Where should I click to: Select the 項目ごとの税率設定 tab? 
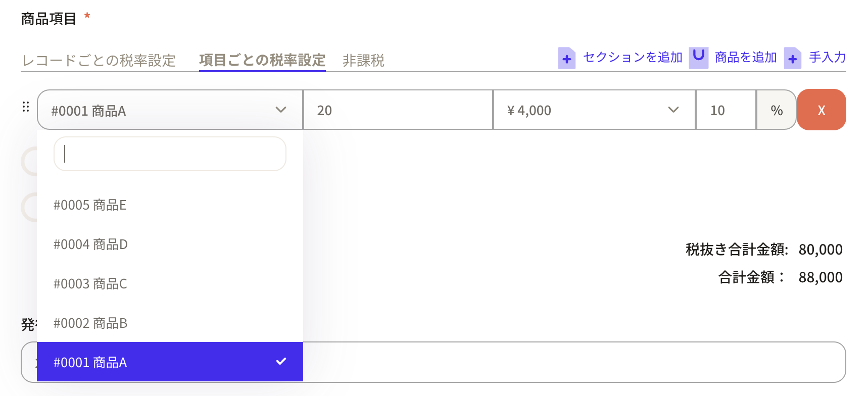tap(262, 60)
